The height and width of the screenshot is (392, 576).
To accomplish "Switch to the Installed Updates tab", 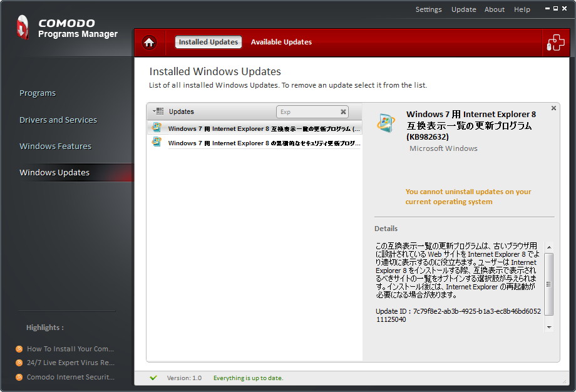I will coord(208,42).
